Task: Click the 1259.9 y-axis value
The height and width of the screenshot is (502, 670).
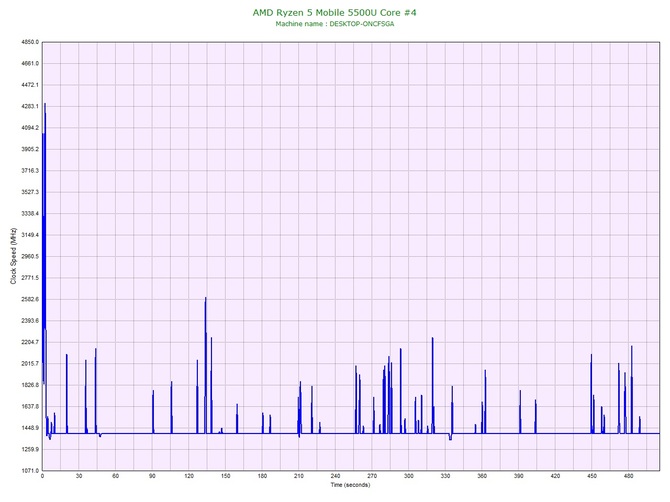Action: 30,449
